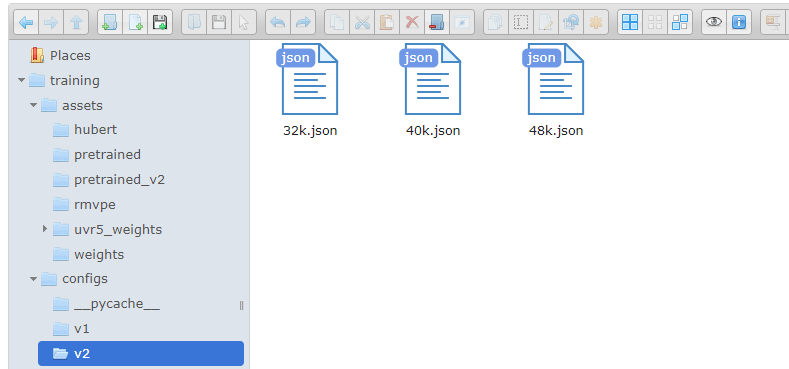Collapse the assets folder tree arrow
Image resolution: width=789 pixels, height=369 pixels.
33,106
